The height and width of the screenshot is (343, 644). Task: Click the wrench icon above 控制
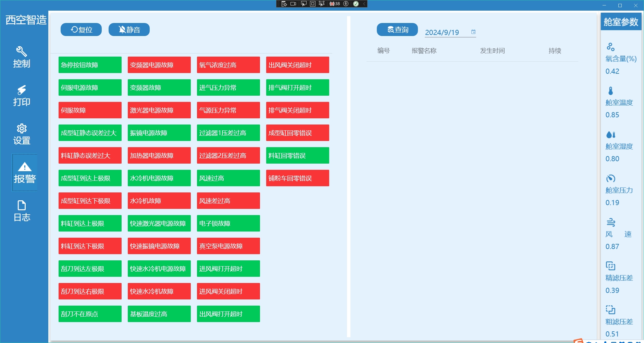point(22,51)
